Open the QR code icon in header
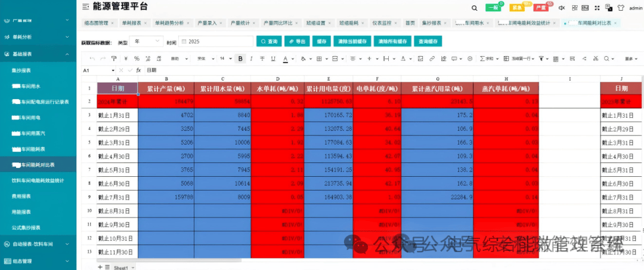 pyautogui.click(x=575, y=7)
